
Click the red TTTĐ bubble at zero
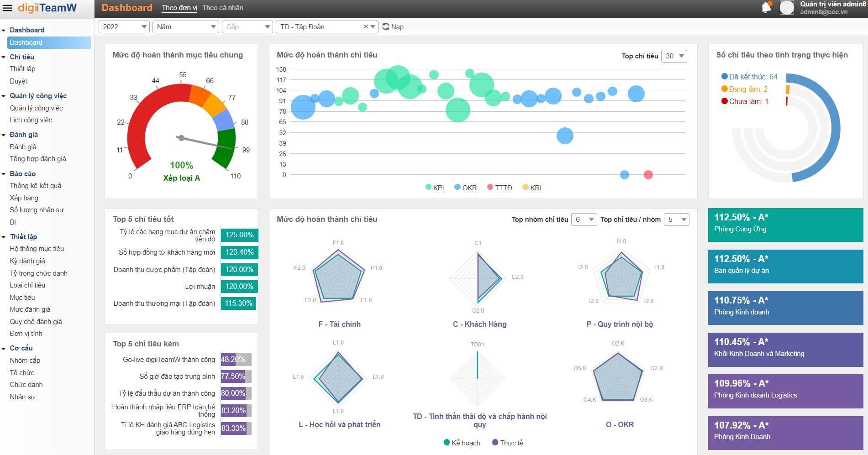pyautogui.click(x=648, y=175)
